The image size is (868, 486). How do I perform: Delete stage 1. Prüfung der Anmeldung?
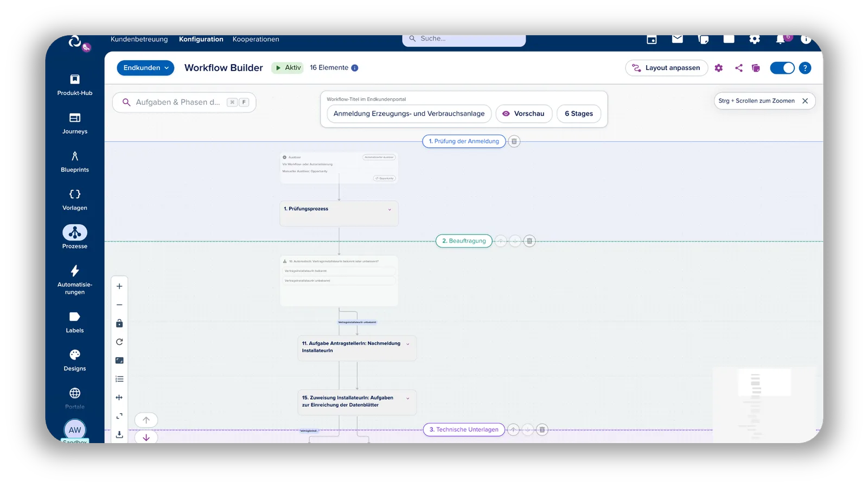[514, 141]
